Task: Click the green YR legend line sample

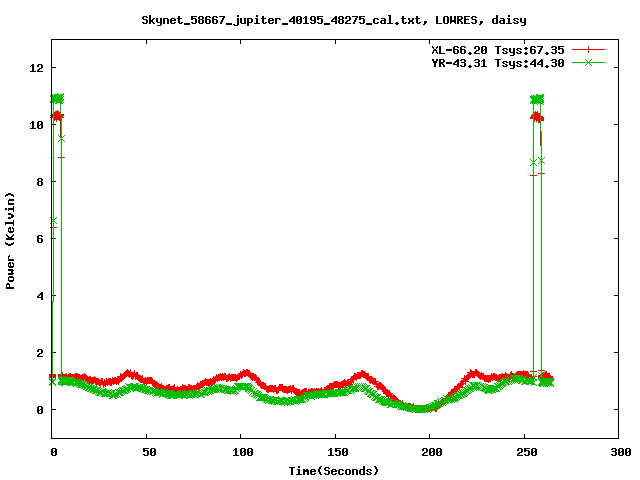Action: pos(588,62)
